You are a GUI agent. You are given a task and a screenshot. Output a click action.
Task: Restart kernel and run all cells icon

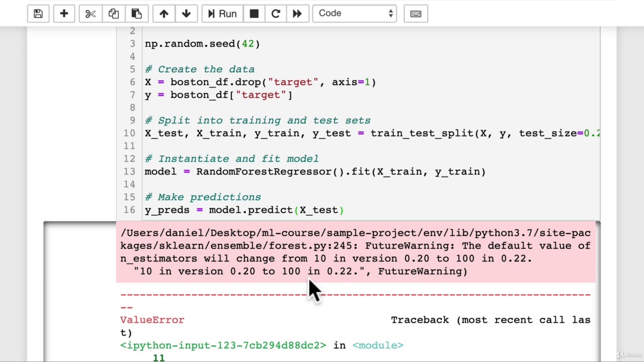click(x=297, y=14)
